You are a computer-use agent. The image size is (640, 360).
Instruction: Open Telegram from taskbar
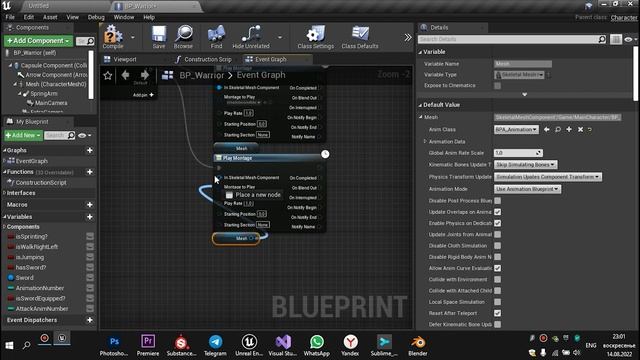(x=215, y=345)
